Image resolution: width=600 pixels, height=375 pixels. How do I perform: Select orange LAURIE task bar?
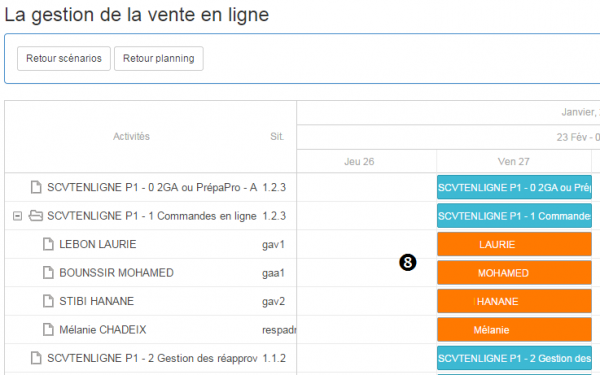514,244
